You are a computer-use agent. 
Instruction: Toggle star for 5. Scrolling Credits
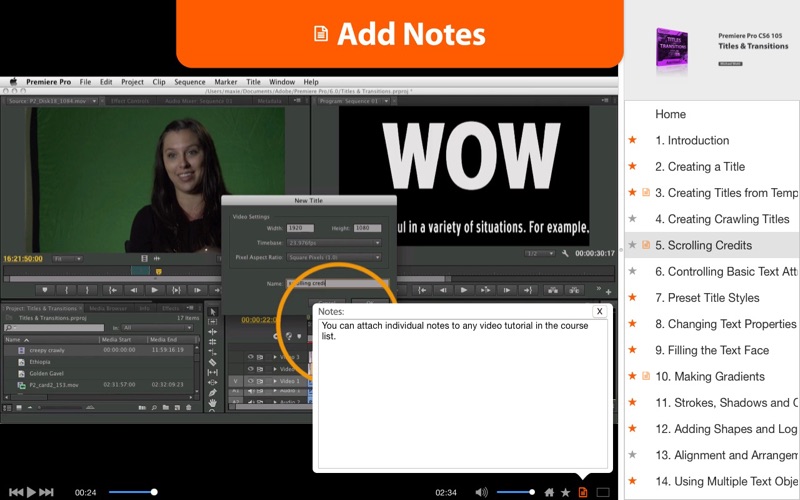[633, 245]
